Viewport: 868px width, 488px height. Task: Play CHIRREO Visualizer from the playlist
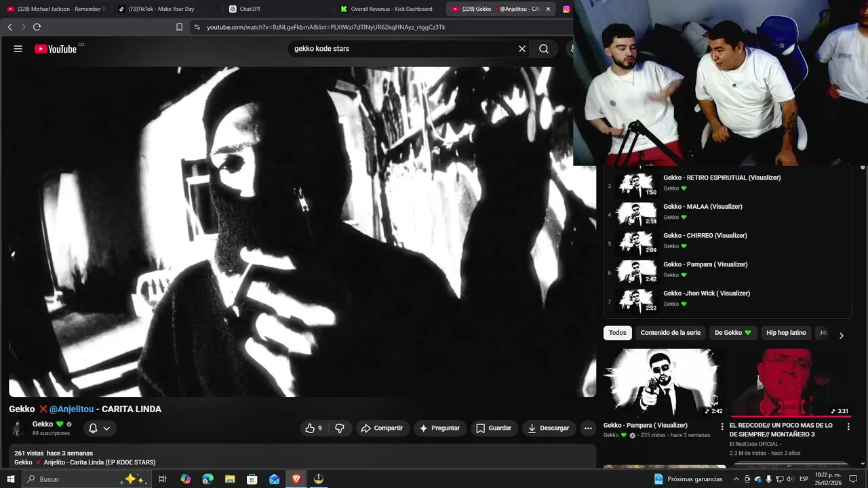pos(705,236)
